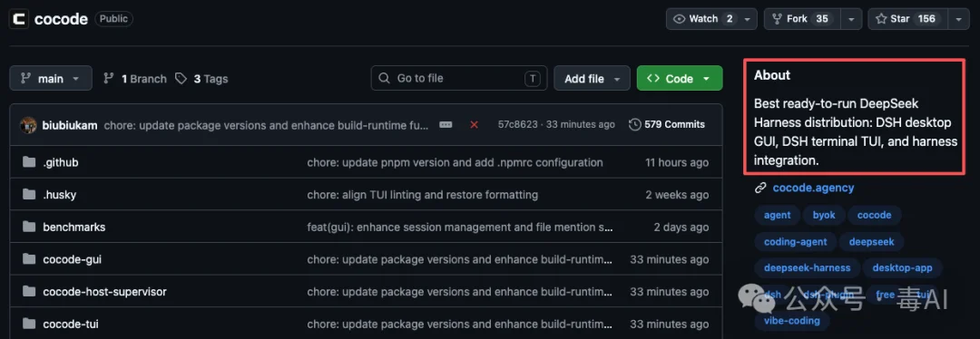Image resolution: width=980 pixels, height=339 pixels.
Task: Open the biubiukam author link
Action: point(70,125)
